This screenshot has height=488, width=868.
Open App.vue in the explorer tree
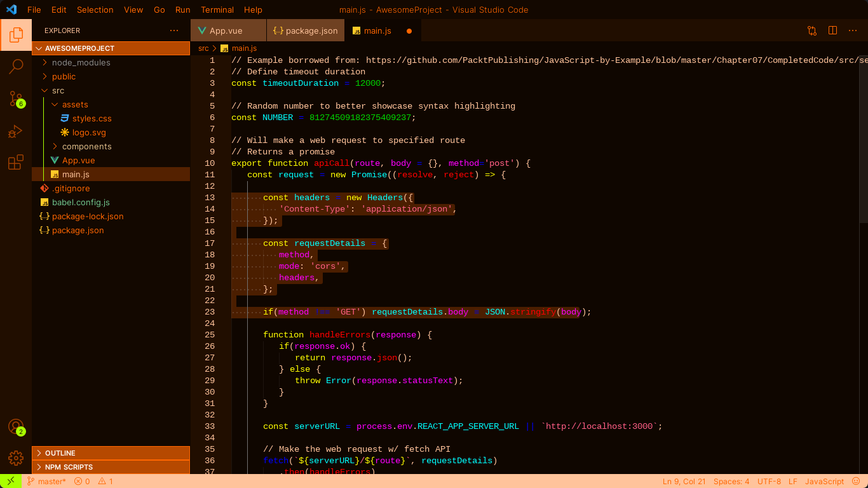[111, 160]
